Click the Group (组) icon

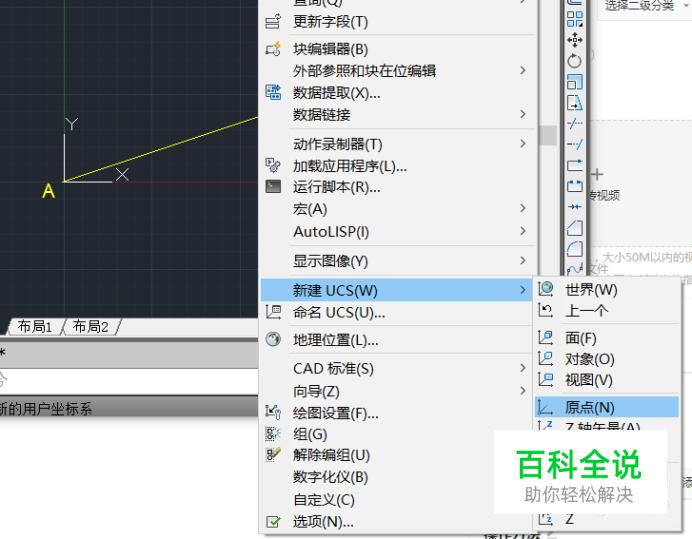point(273,433)
